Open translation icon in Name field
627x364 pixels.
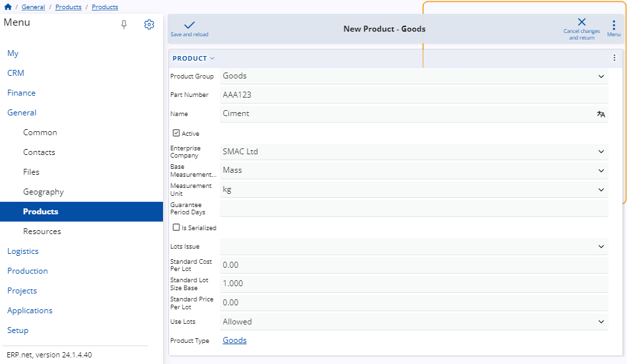(601, 114)
